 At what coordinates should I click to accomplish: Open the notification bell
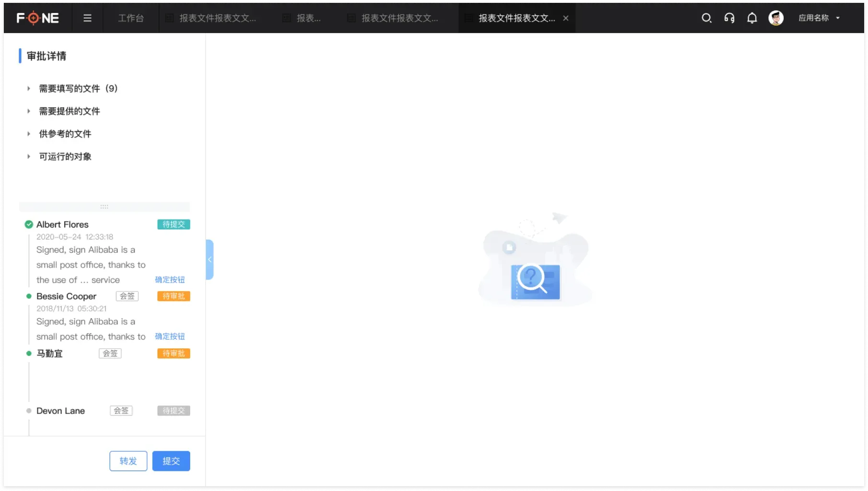[752, 18]
